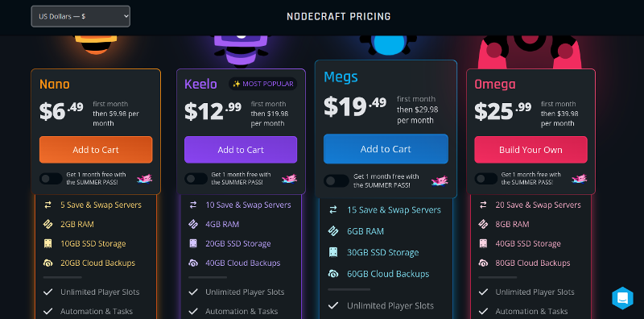Open the live chat support bubble icon
The height and width of the screenshot is (319, 644).
[x=622, y=298]
